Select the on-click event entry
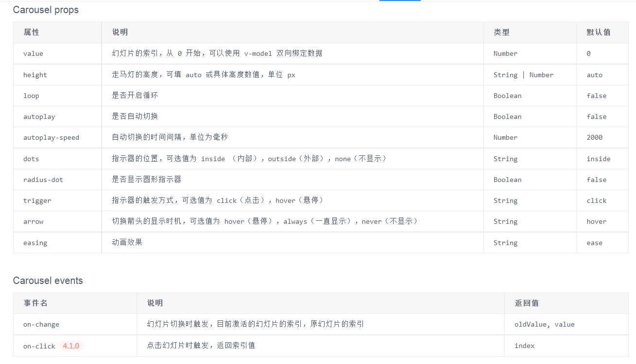Viewport: 636px width, 364px height. pyautogui.click(x=39, y=346)
